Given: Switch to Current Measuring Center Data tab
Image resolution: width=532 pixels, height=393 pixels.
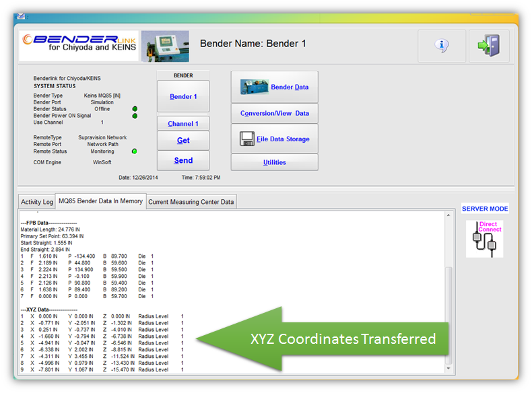Looking at the screenshot, I should [191, 202].
